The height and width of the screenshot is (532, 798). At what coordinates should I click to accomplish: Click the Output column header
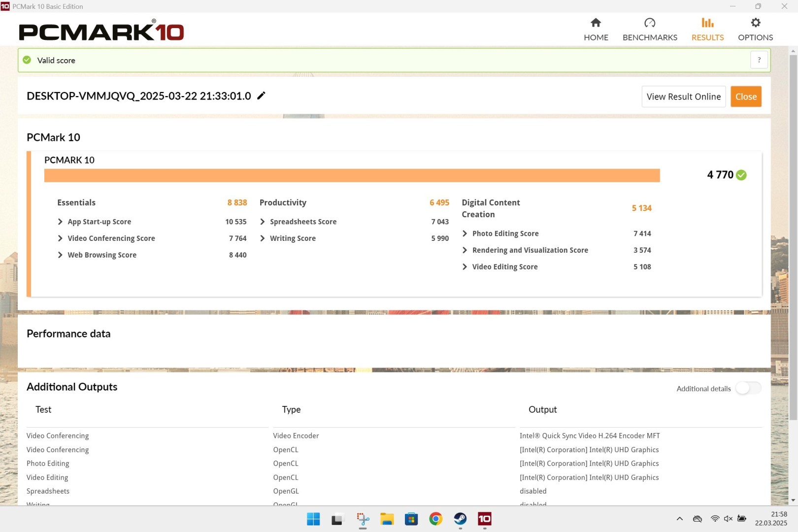(542, 409)
